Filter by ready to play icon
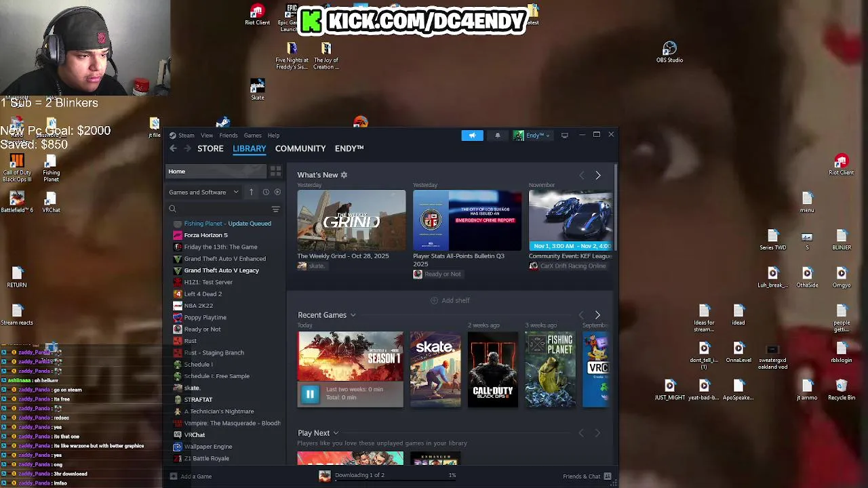 pyautogui.click(x=277, y=192)
